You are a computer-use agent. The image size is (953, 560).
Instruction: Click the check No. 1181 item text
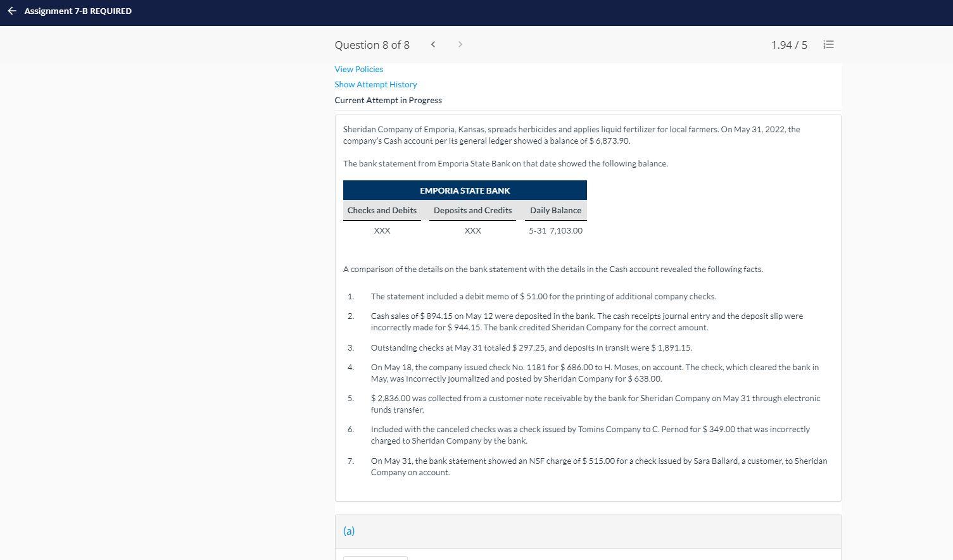coord(595,373)
